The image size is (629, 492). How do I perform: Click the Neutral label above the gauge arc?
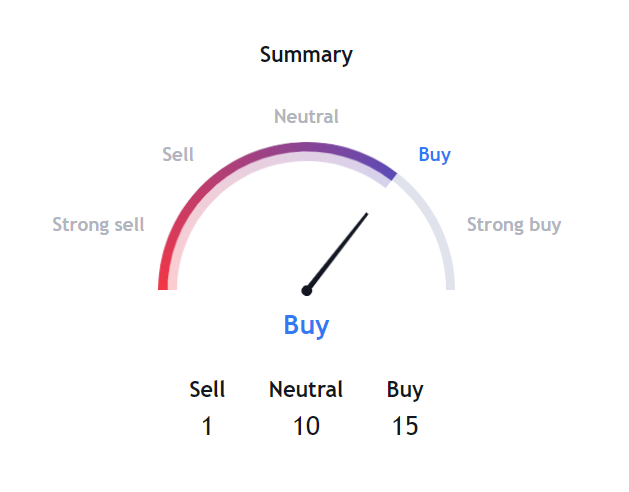pos(306,117)
